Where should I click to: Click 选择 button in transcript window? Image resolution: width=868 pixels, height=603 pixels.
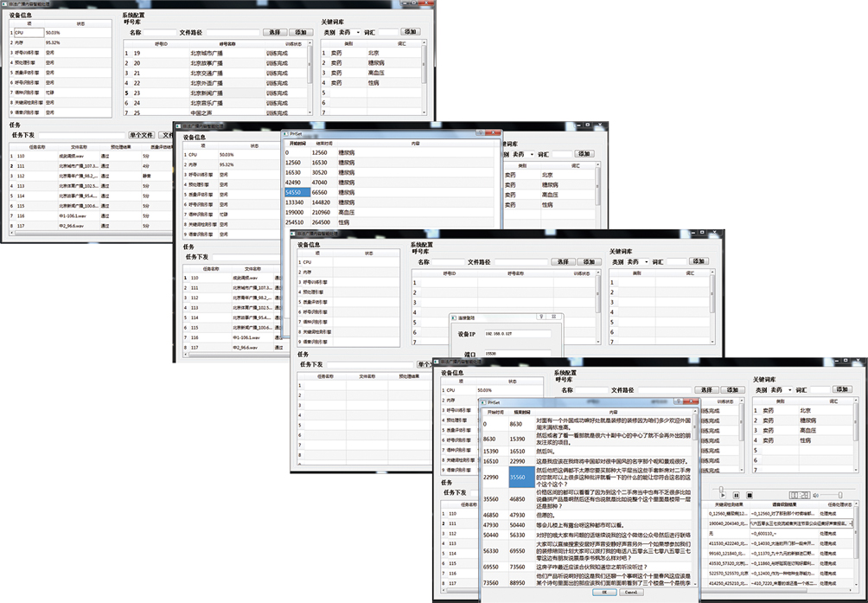tap(706, 390)
